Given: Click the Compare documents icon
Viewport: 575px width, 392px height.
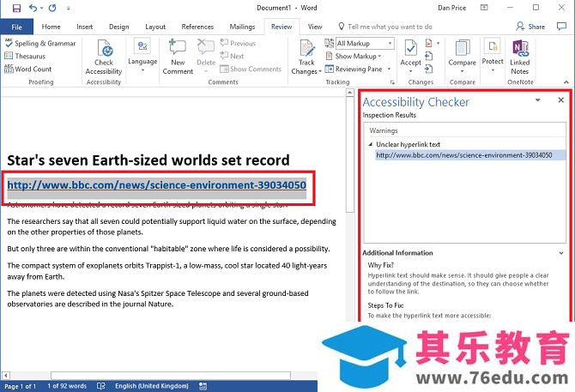Looking at the screenshot, I should [462, 48].
